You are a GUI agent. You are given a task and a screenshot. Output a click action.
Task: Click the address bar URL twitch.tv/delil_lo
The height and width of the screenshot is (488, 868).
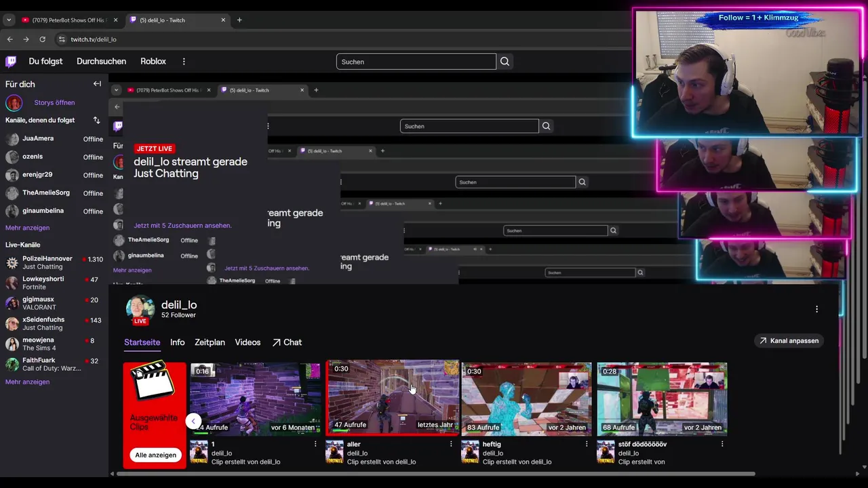point(94,39)
